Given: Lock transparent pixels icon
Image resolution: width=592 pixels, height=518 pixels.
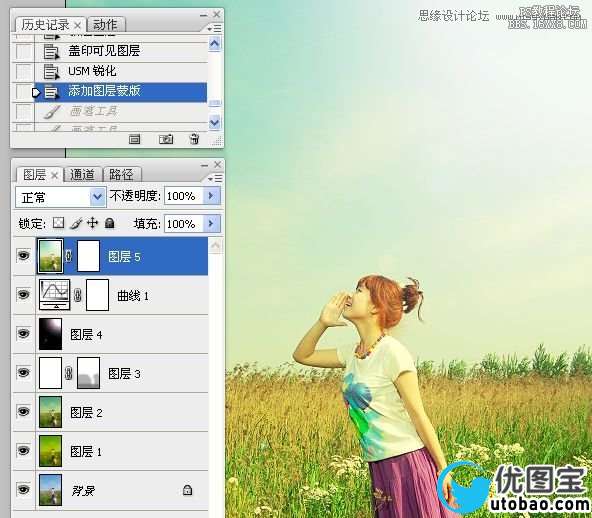Looking at the screenshot, I should pos(58,223).
